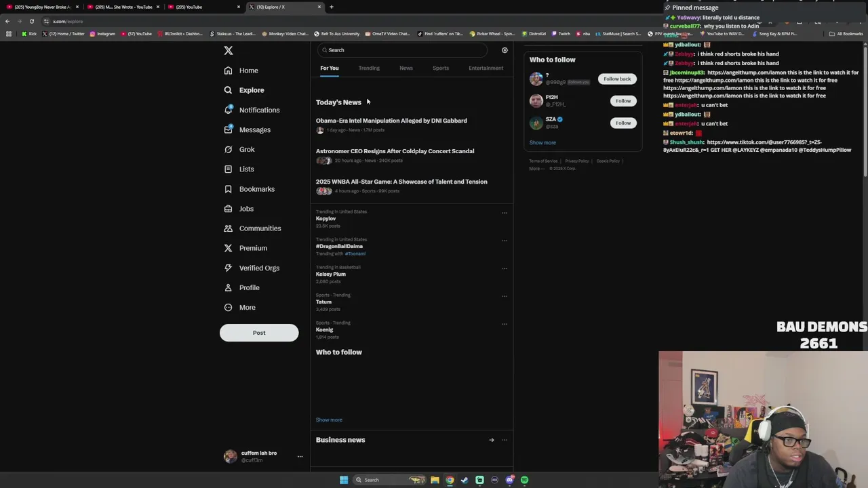The height and width of the screenshot is (488, 868).
Task: Select Explore in the X sidebar
Action: point(244,90)
